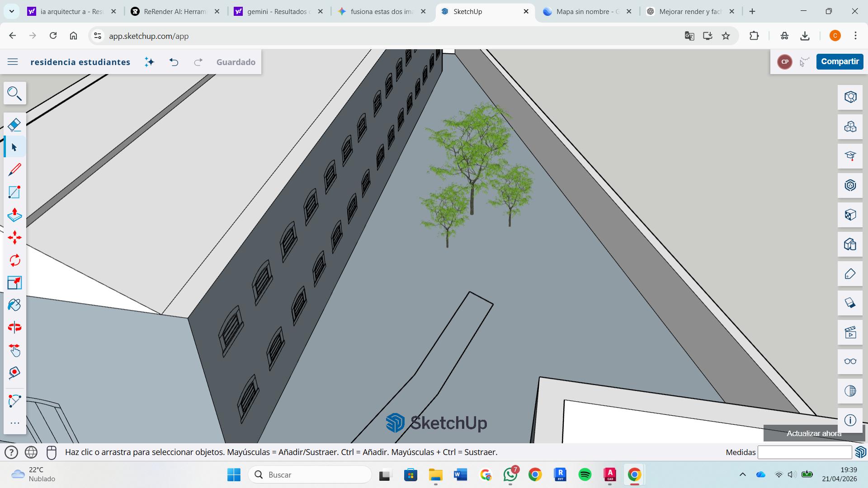This screenshot has height=488, width=868.
Task: Open the Display glasses panel
Action: 850,361
